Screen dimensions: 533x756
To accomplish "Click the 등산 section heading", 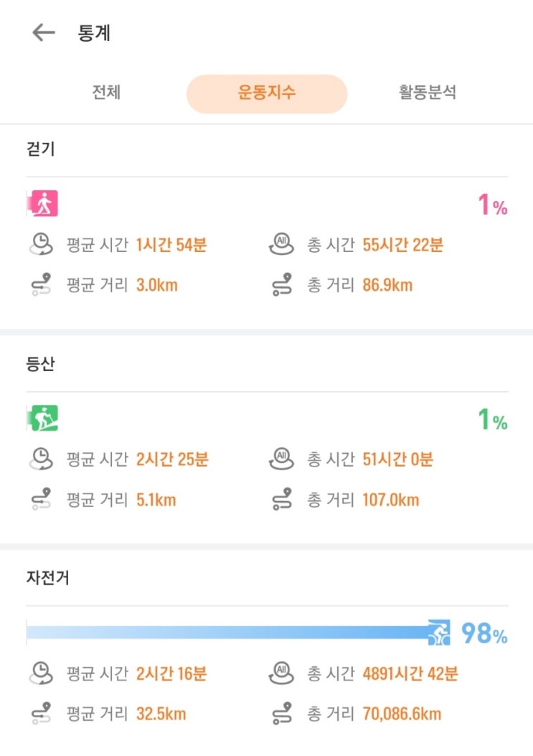I will point(40,363).
